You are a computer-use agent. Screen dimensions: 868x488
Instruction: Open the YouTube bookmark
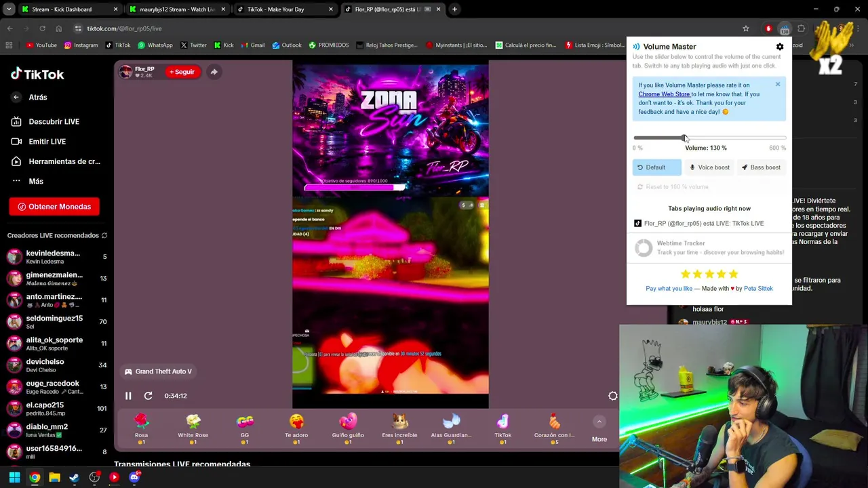(41, 45)
